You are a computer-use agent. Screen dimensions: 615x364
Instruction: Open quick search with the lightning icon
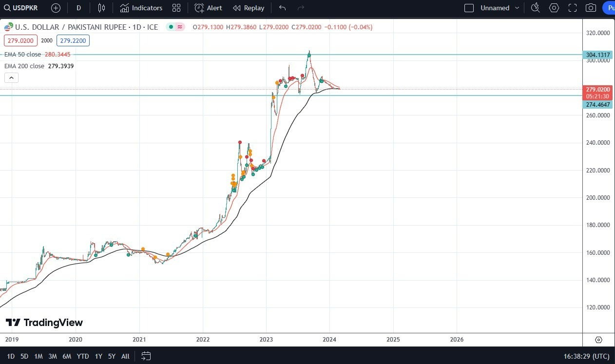[535, 8]
